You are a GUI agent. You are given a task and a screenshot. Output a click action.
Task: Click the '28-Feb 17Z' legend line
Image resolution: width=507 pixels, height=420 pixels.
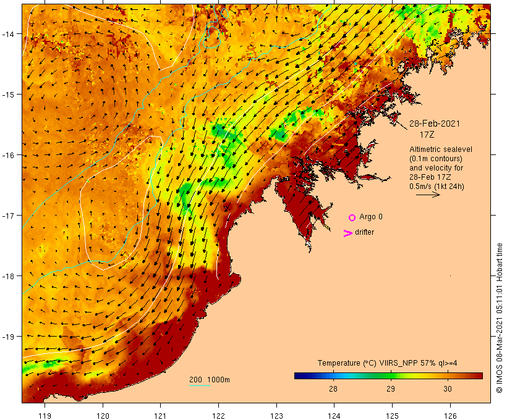pos(430,177)
